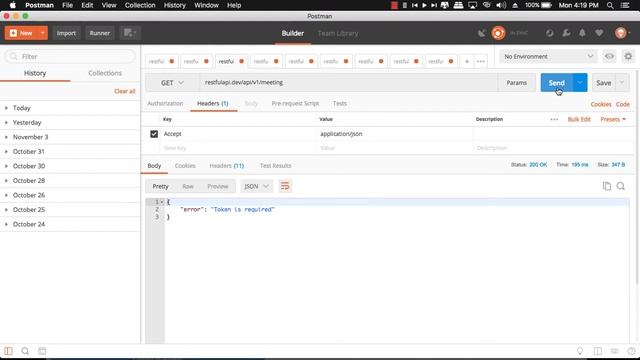Open the No Environment dropdown

tap(548, 56)
